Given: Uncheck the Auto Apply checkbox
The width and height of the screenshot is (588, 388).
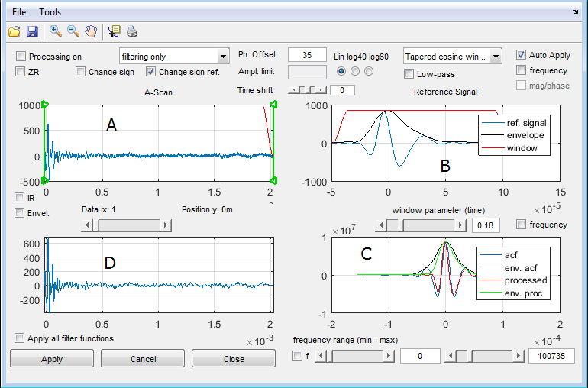Looking at the screenshot, I should 521,55.
